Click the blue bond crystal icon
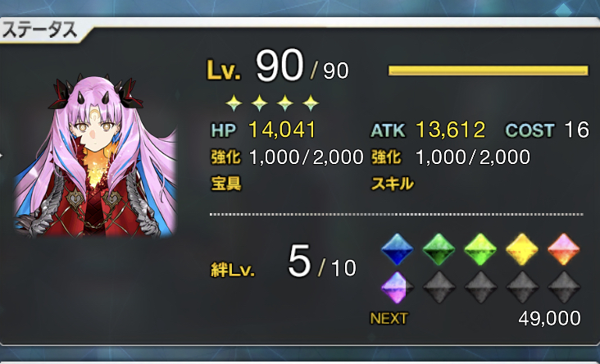Viewport: 600px width, 364px height. 398,249
